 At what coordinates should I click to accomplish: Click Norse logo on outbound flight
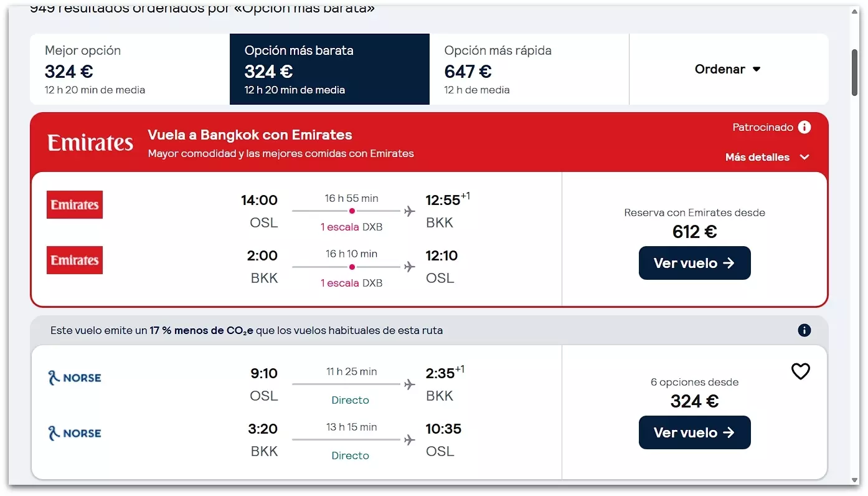[75, 378]
